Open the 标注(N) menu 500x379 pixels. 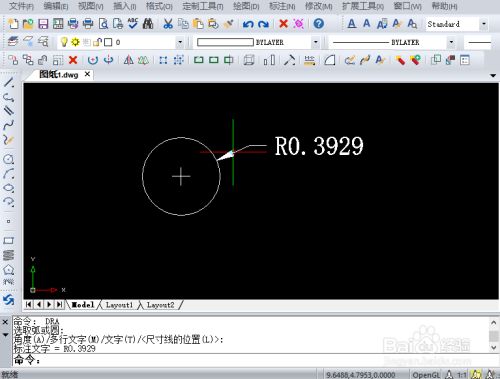(x=282, y=6)
